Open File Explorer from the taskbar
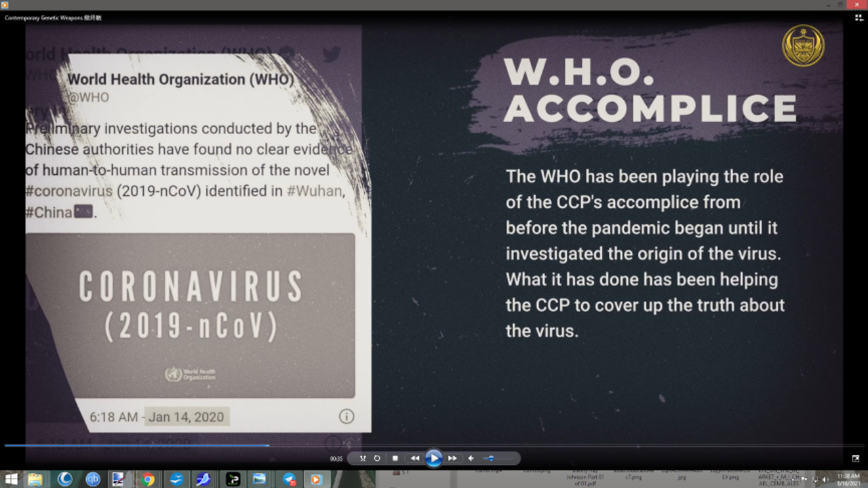This screenshot has width=868, height=488. [35, 479]
